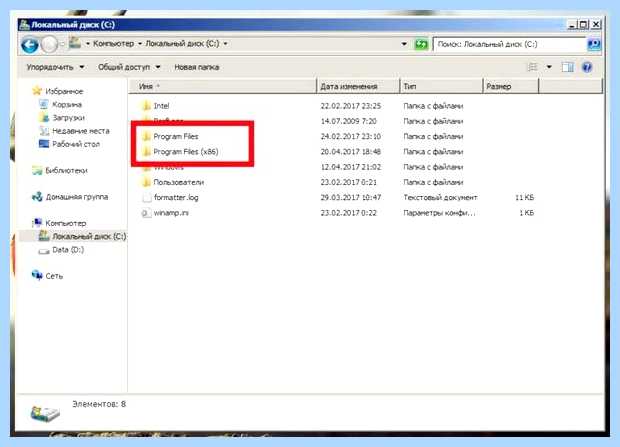The width and height of the screenshot is (620, 447).
Task: Click the Недавние места icon
Action: 44,131
